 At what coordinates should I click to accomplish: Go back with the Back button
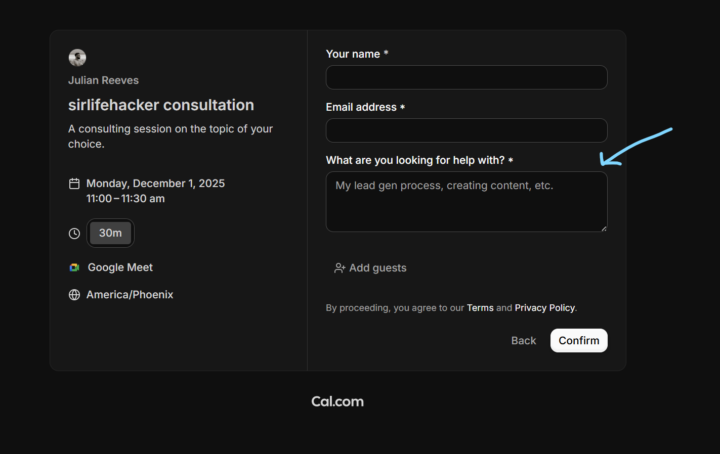click(523, 341)
